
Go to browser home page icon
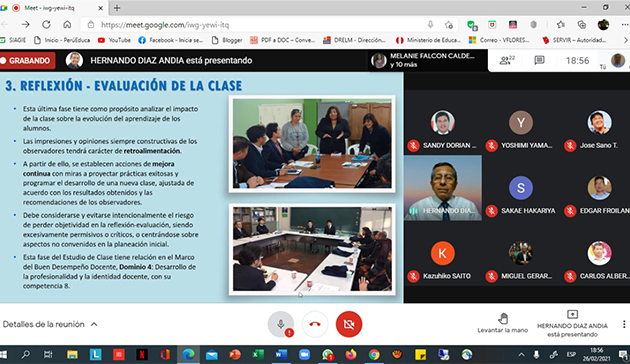[x=67, y=25]
